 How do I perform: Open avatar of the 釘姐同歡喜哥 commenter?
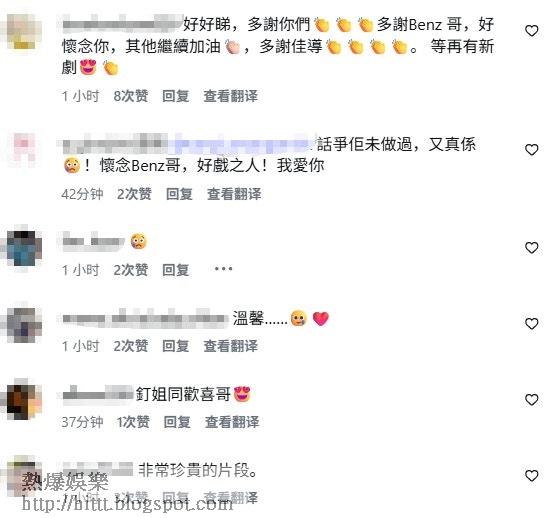(24, 400)
